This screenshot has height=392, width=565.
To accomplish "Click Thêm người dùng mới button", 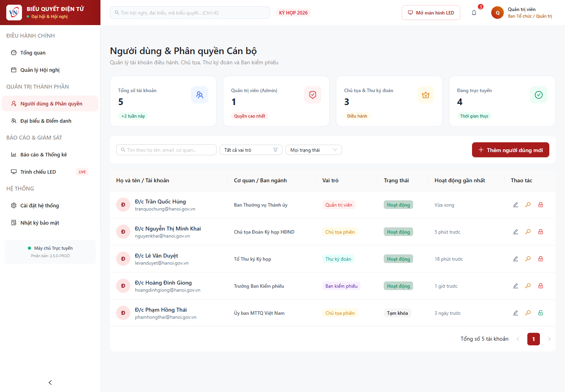I will pos(510,150).
